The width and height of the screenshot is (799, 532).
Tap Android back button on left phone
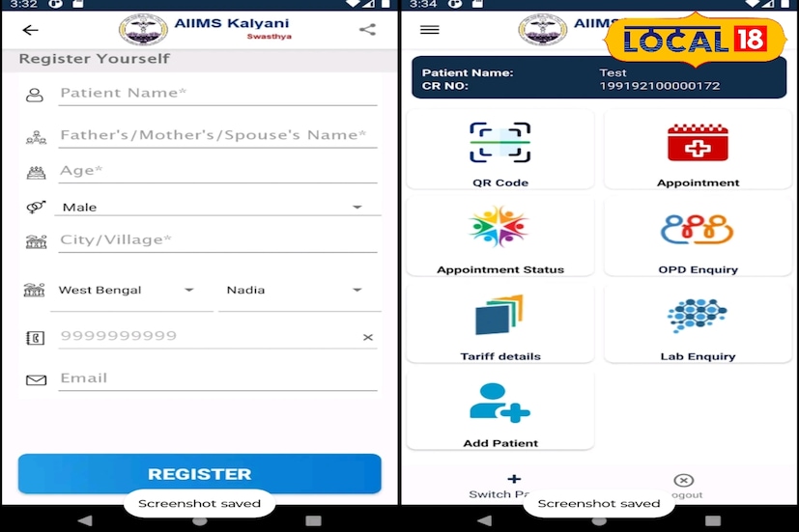tap(85, 520)
